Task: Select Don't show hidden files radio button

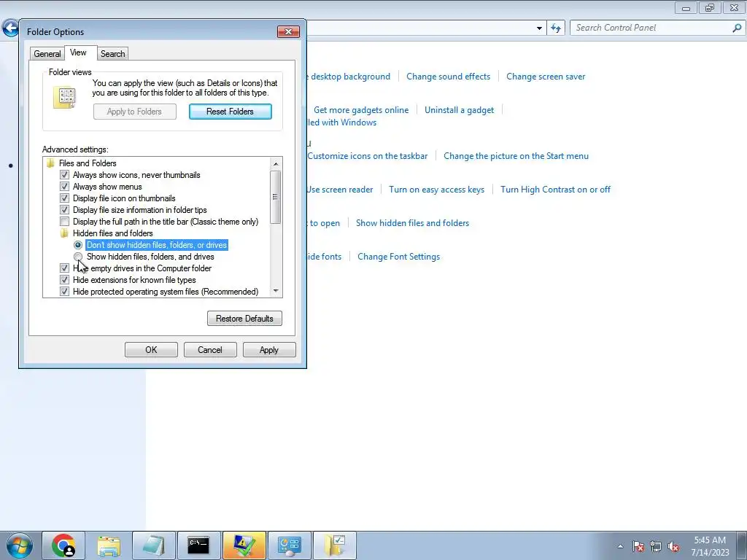Action: 78,245
